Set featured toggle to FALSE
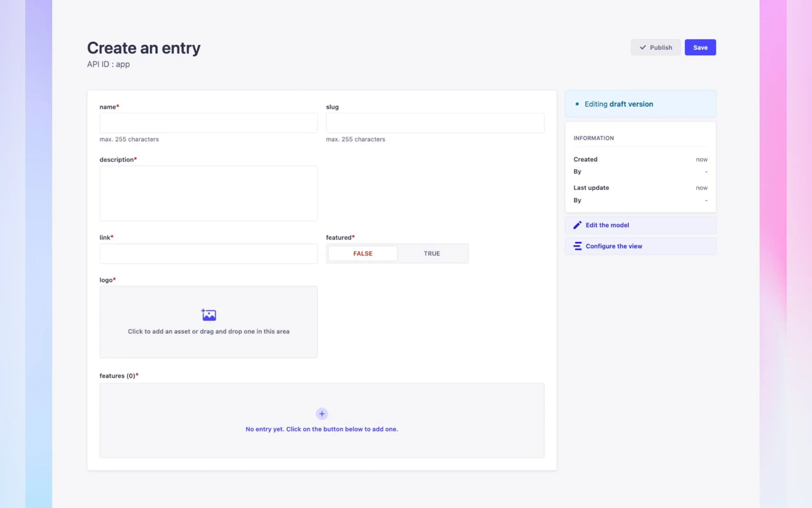The image size is (812, 508). click(363, 253)
